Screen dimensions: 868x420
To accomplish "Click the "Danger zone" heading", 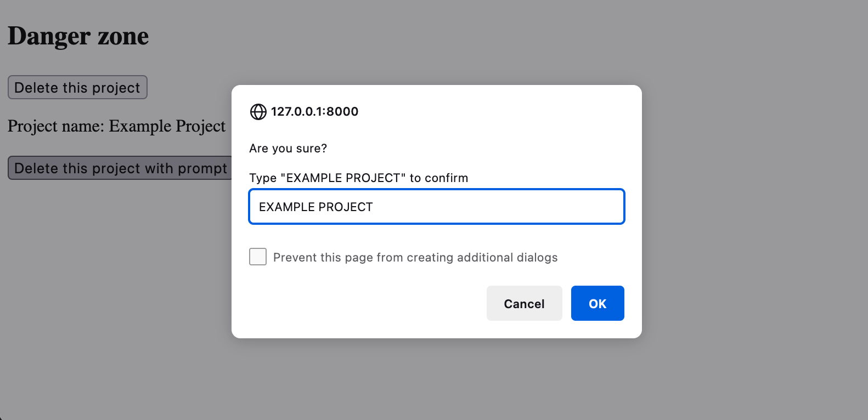I will 78,36.
